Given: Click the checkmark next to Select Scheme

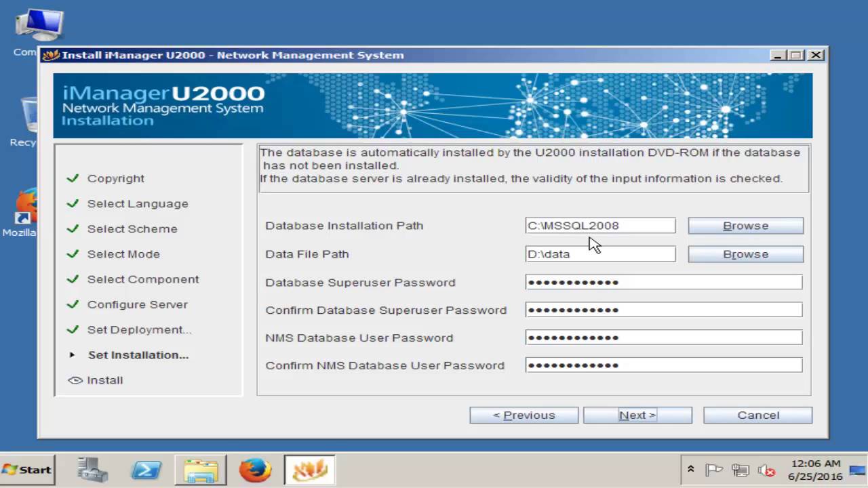Looking at the screenshot, I should click(x=73, y=228).
